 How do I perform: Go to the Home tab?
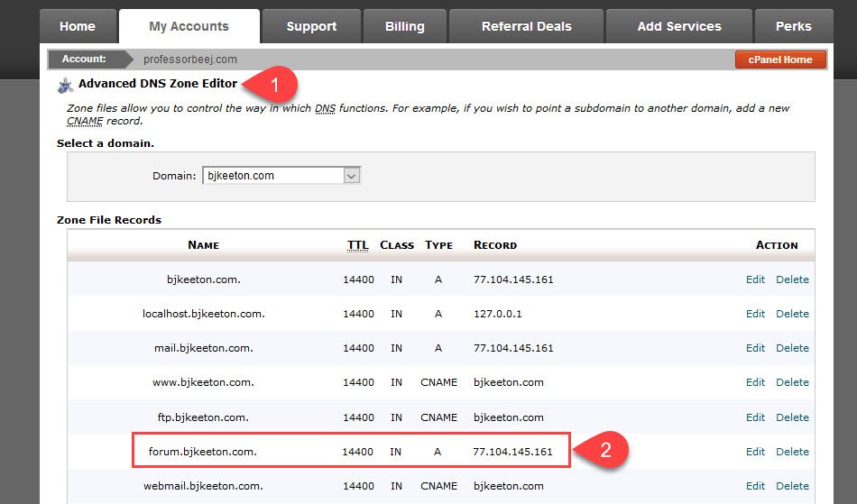(x=78, y=26)
